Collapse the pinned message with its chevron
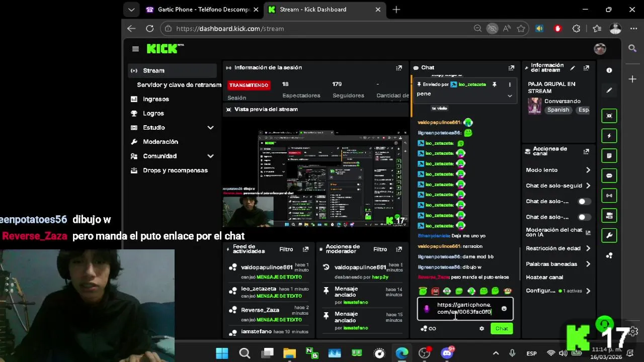 pos(510,96)
